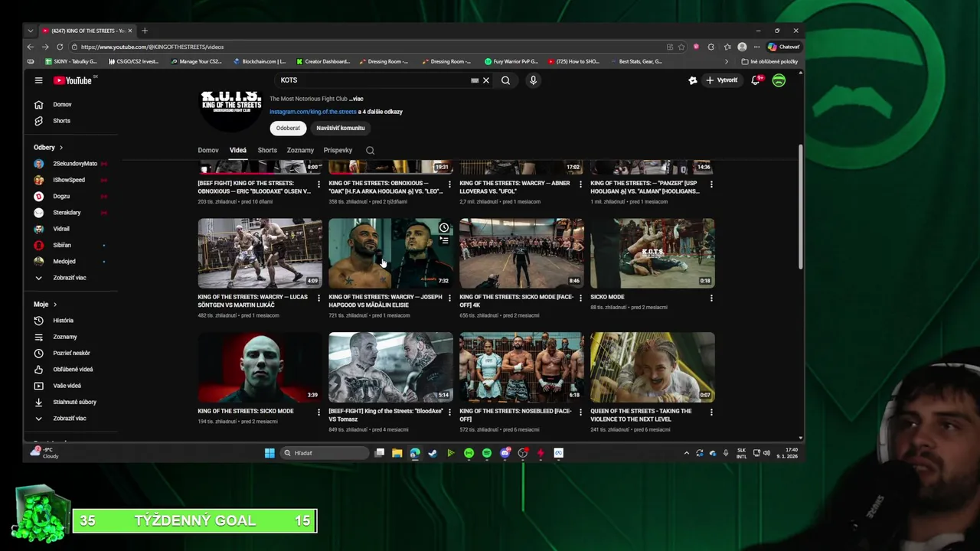Select the Videá channel tab
980x551 pixels.
[x=238, y=151]
